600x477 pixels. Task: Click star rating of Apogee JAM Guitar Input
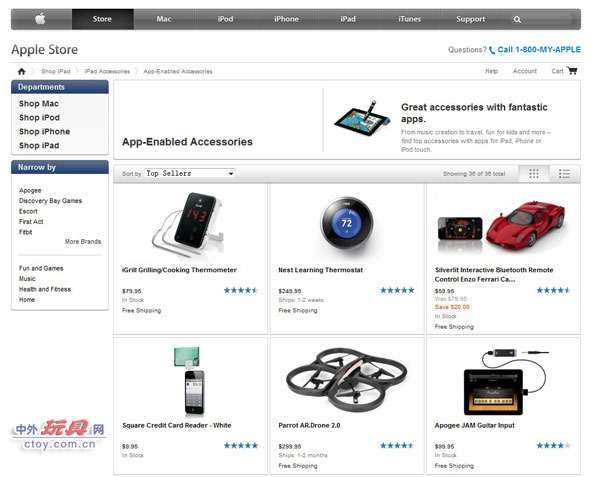[553, 445]
